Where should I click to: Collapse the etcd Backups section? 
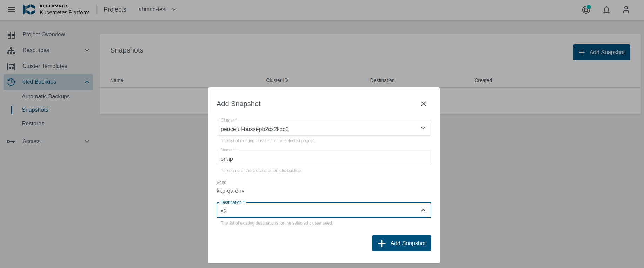pyautogui.click(x=87, y=82)
